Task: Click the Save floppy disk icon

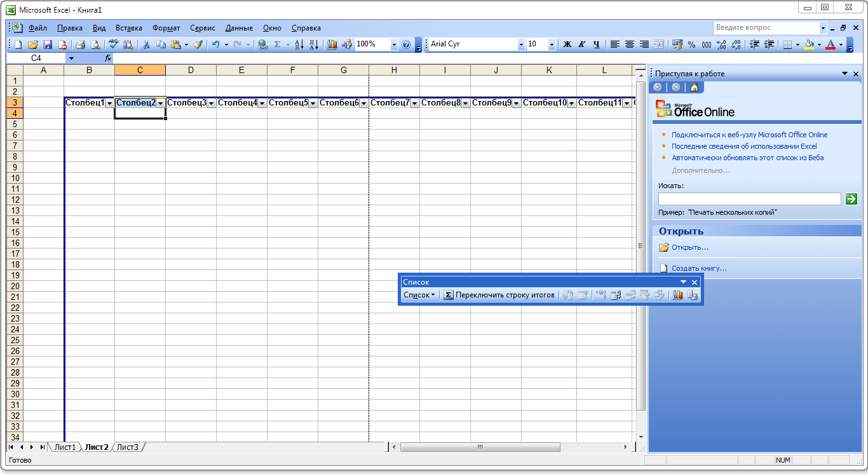Action: (x=48, y=44)
